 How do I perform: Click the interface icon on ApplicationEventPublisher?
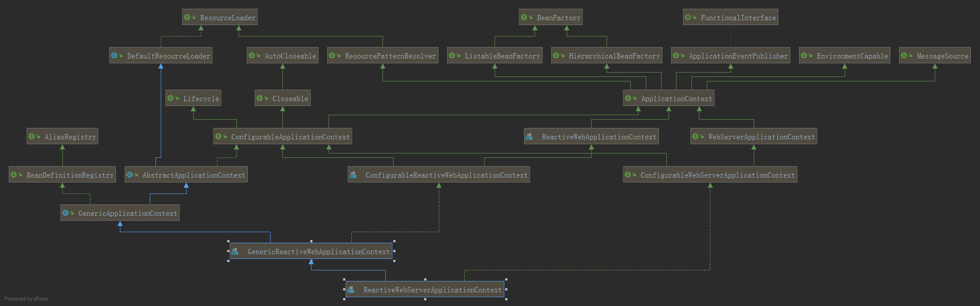(x=676, y=55)
